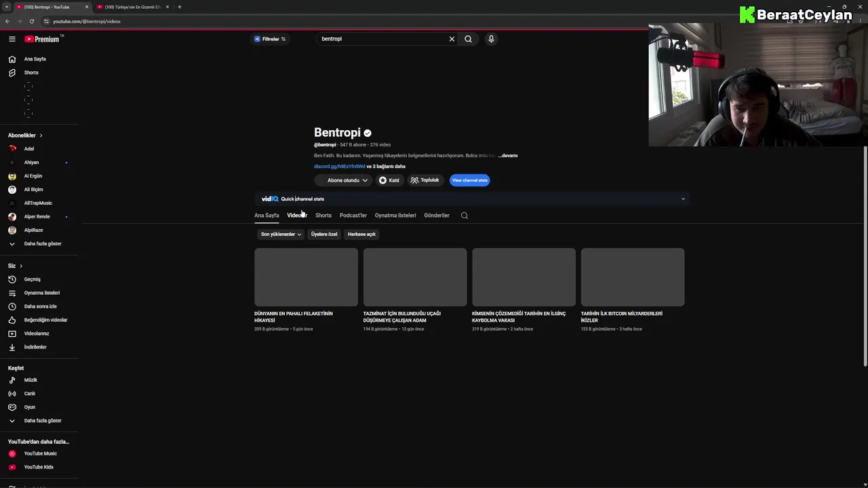The image size is (868, 488).
Task: Switch to Oynatma listeleri tab
Action: pos(395,216)
